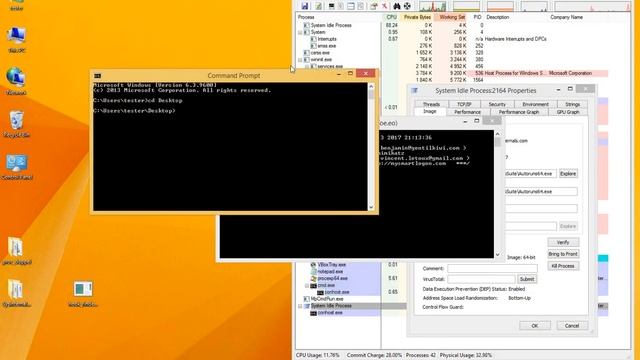Collapse the highlighted System Idle Process node
640x360 pixels.
[300, 306]
